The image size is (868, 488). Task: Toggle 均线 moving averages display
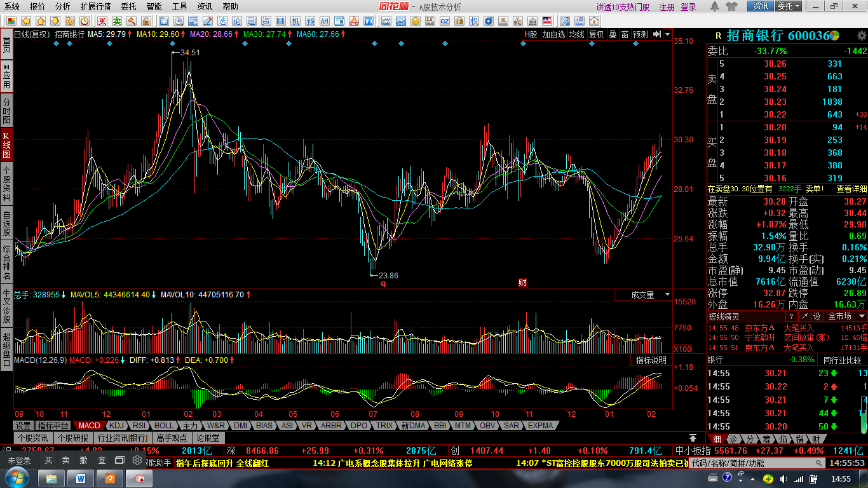coord(576,35)
